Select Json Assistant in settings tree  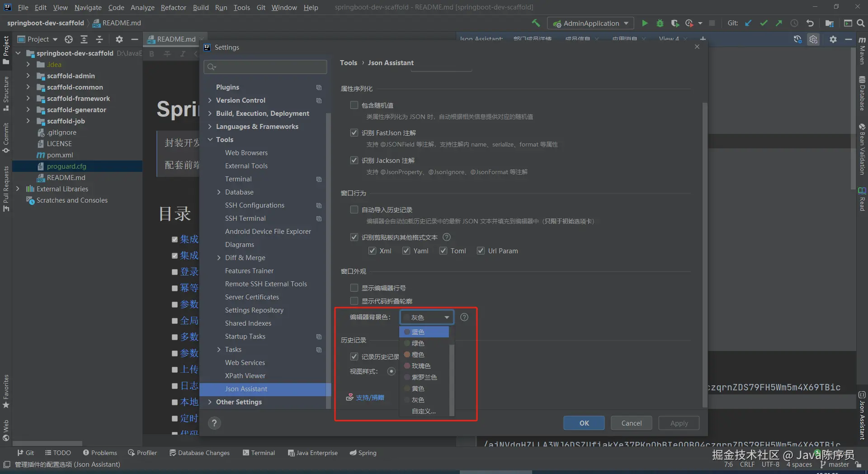265,389
